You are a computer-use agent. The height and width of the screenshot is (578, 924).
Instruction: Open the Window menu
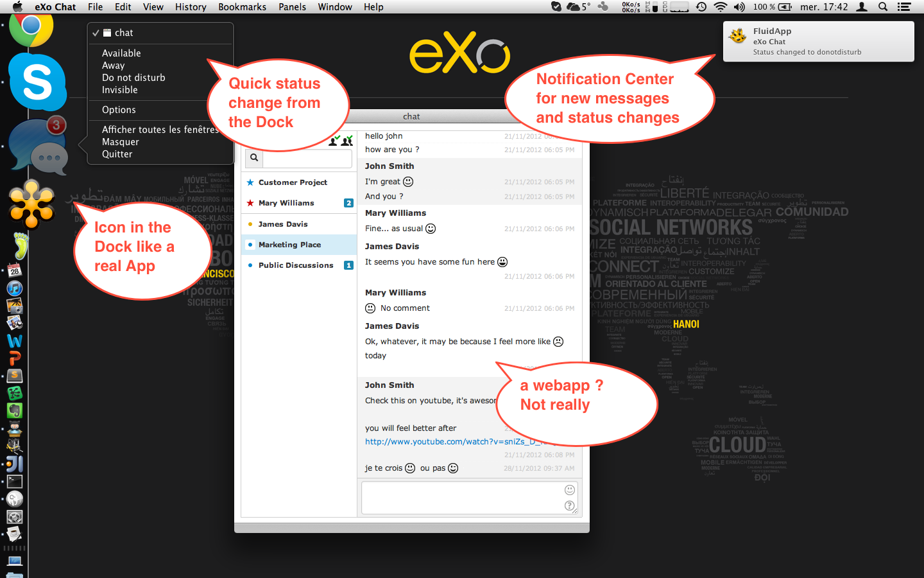click(x=335, y=7)
